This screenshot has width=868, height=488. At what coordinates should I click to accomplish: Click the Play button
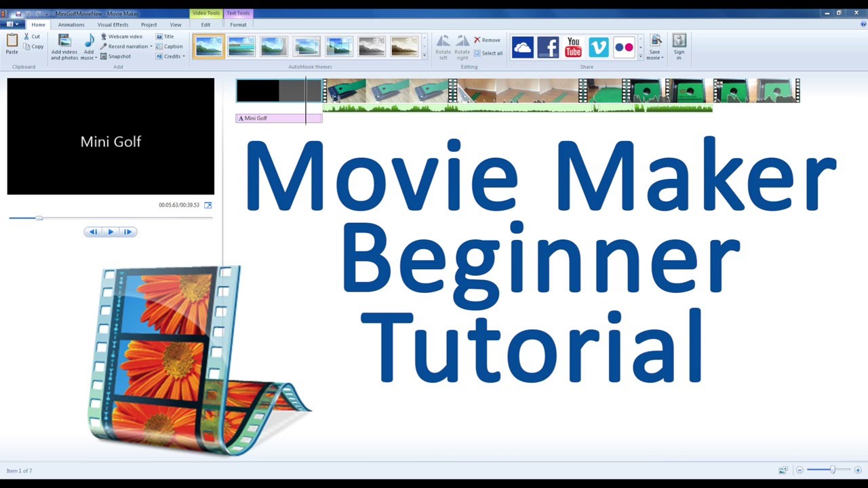(111, 232)
